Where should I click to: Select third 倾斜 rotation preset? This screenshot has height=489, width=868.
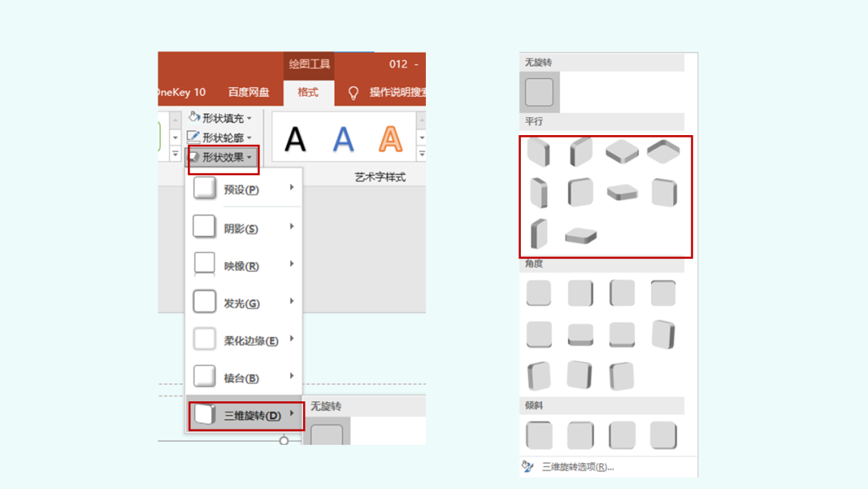click(621, 435)
